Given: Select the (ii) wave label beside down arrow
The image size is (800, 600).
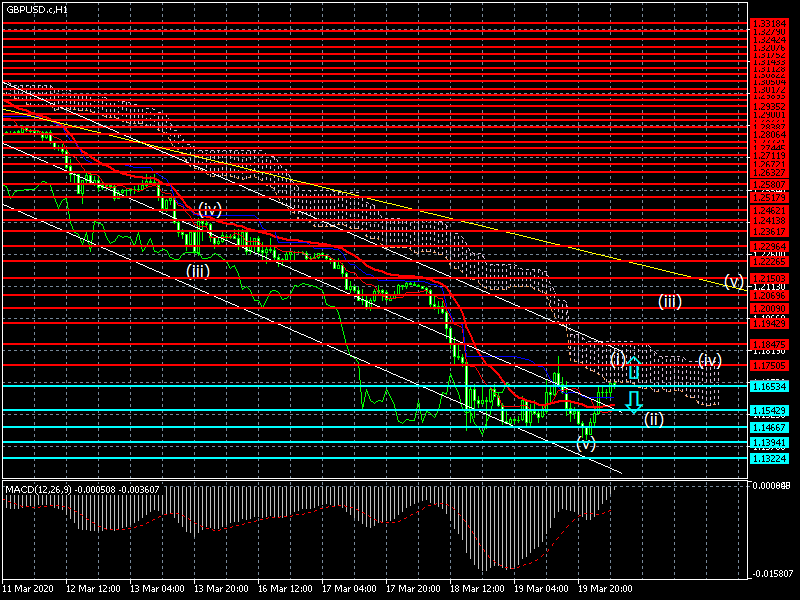Looking at the screenshot, I should 654,419.
